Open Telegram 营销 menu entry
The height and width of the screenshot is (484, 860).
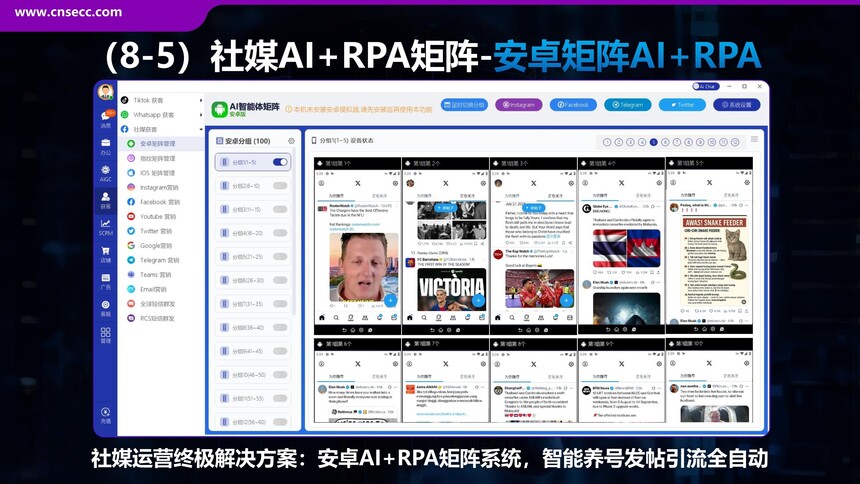tap(161, 260)
